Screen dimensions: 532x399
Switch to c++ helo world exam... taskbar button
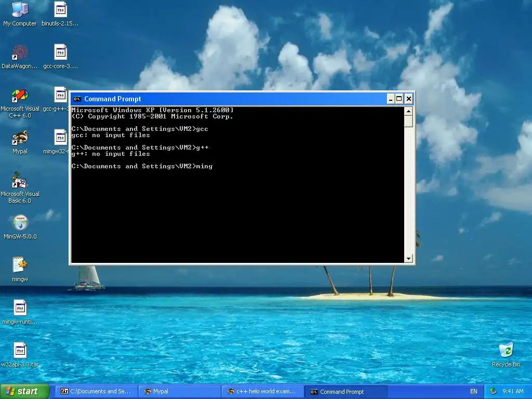click(263, 392)
